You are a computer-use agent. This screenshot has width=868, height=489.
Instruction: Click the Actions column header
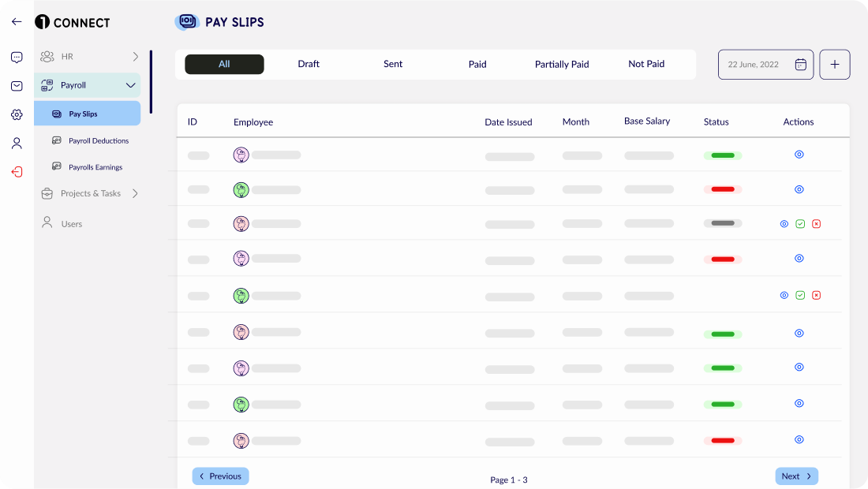pos(799,121)
